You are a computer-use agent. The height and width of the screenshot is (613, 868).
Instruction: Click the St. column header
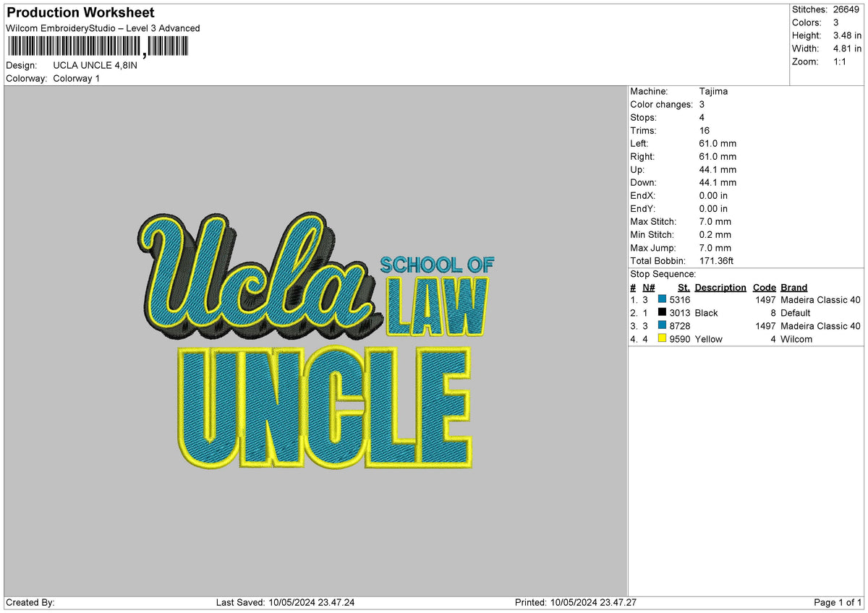click(684, 288)
